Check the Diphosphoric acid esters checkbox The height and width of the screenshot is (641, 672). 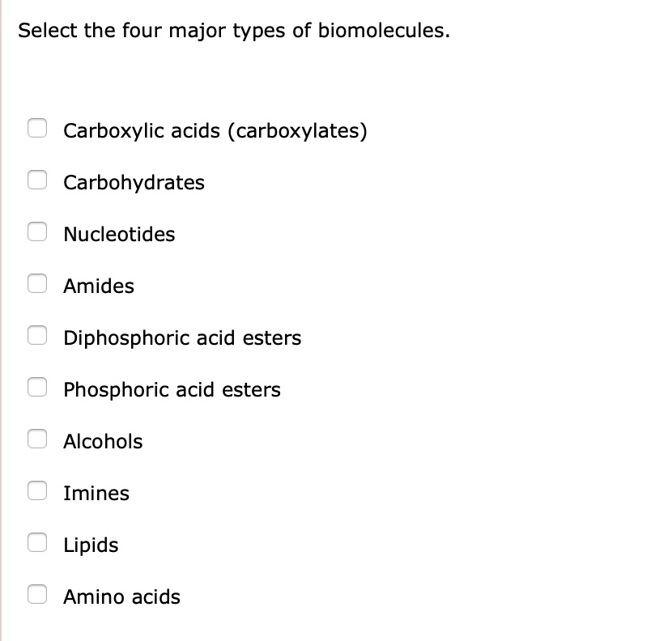point(37,335)
